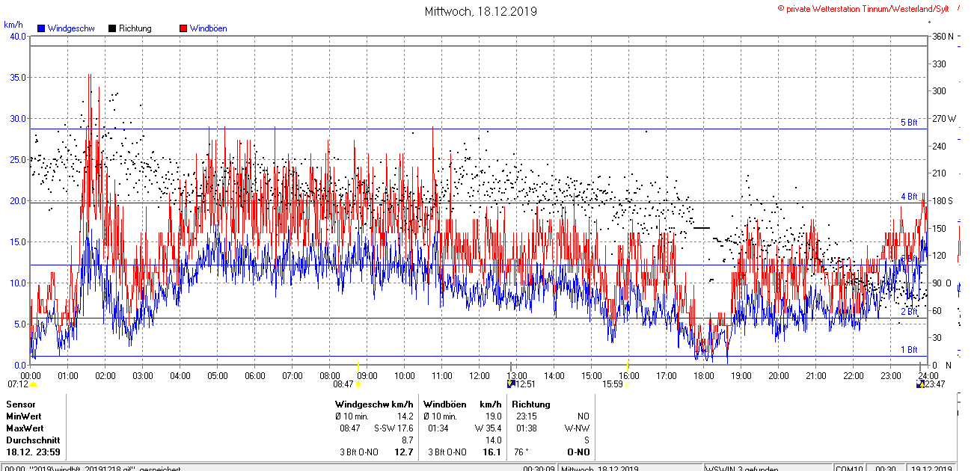Click the '2 Bft' Beaufort line label
This screenshot has width=980, height=471.
[x=909, y=312]
